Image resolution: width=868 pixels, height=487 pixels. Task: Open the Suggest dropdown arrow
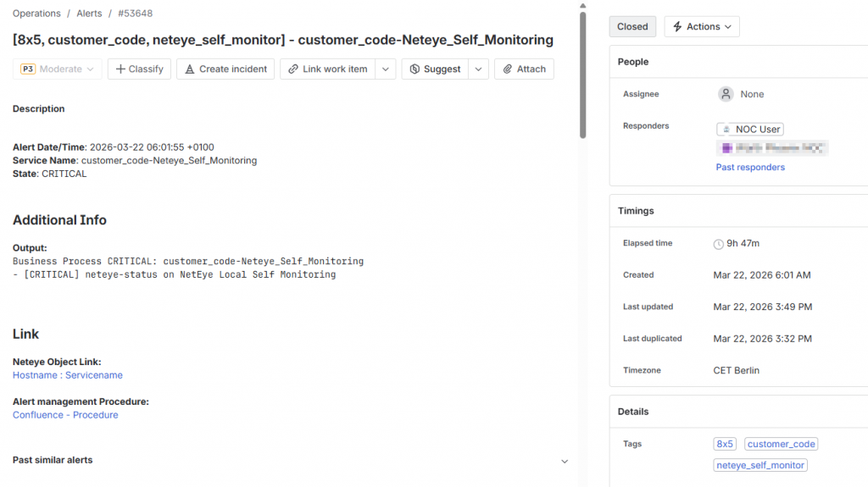[x=478, y=69]
